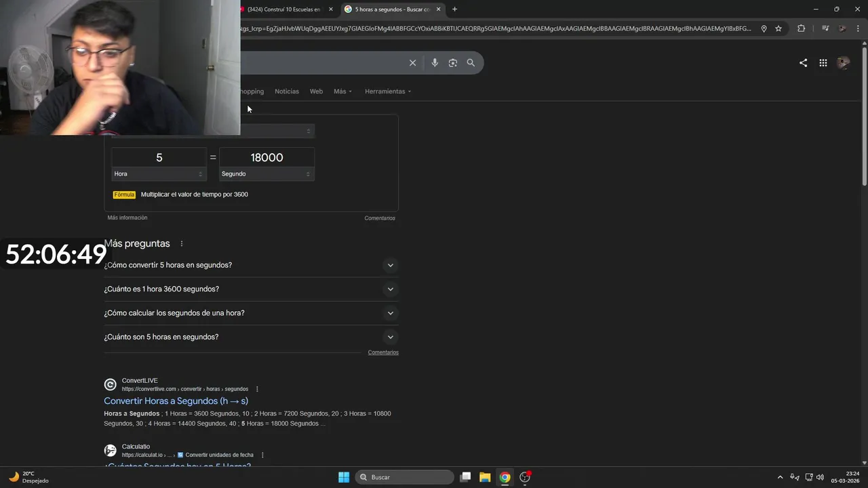Click the yellow 'Fórmula' label
Viewport: 868px width, 488px height.
[x=124, y=195]
